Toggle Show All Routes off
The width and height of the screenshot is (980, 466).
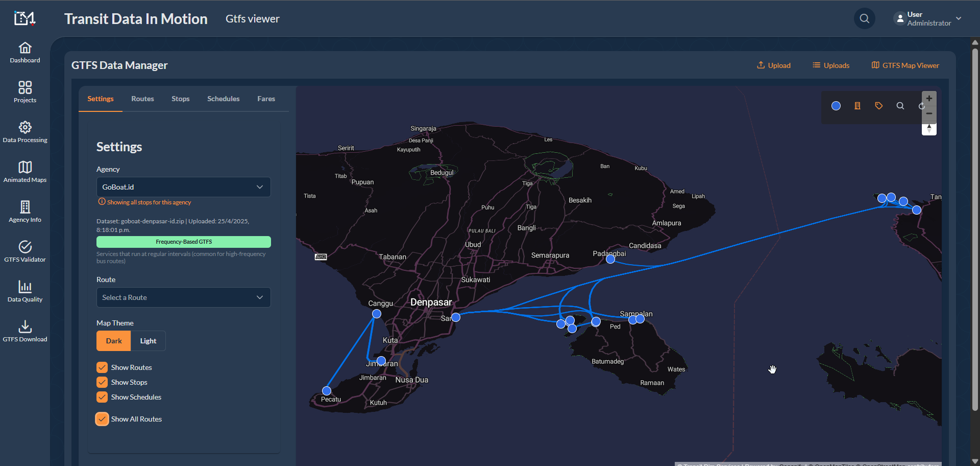point(102,418)
